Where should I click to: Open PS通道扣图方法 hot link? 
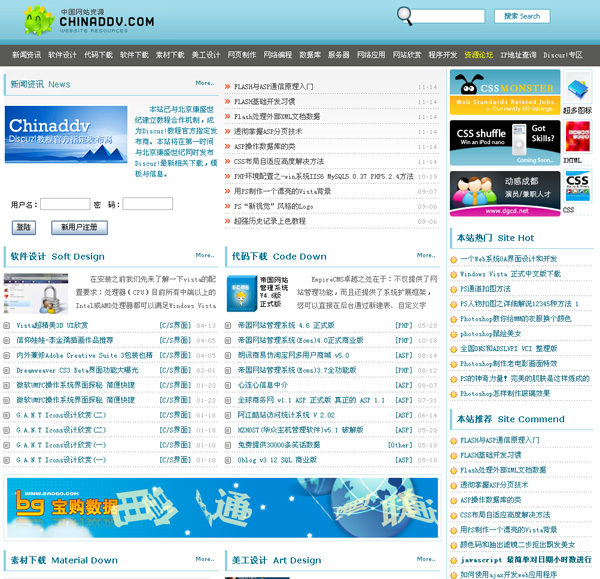point(485,289)
